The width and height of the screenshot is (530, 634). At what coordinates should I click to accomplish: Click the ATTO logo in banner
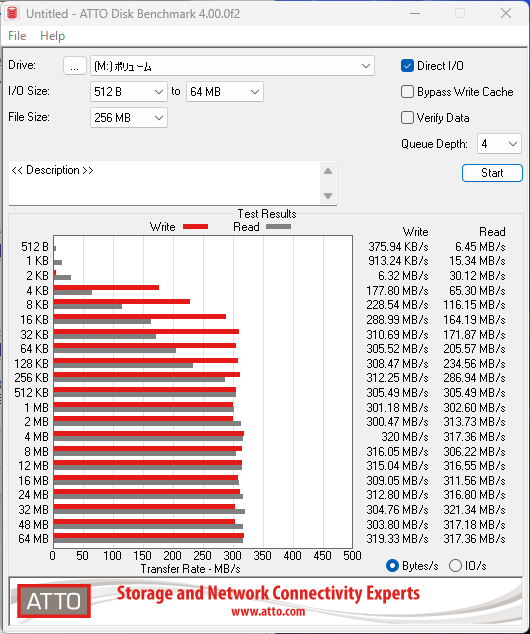pos(54,601)
